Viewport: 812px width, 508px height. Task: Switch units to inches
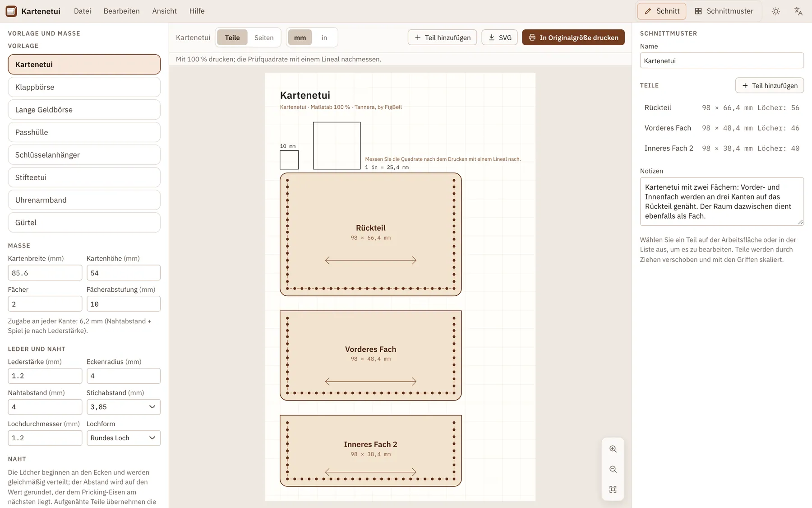[x=324, y=37]
